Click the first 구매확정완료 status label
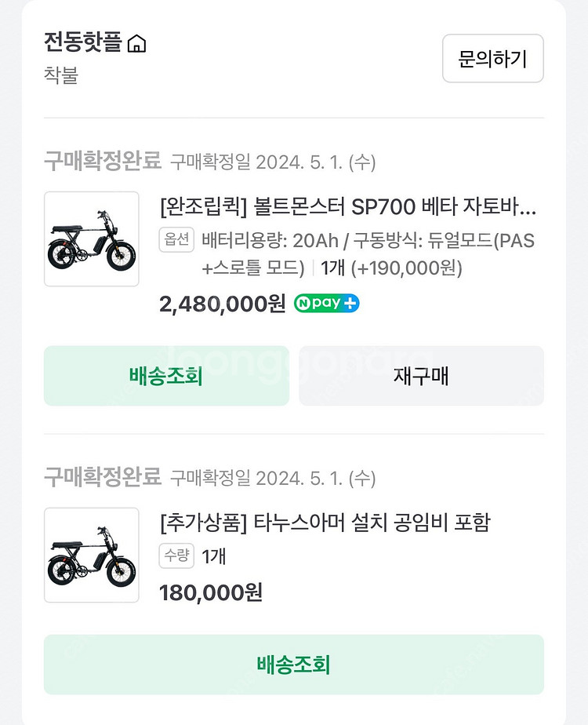Image resolution: width=588 pixels, height=725 pixels. pyautogui.click(x=102, y=162)
